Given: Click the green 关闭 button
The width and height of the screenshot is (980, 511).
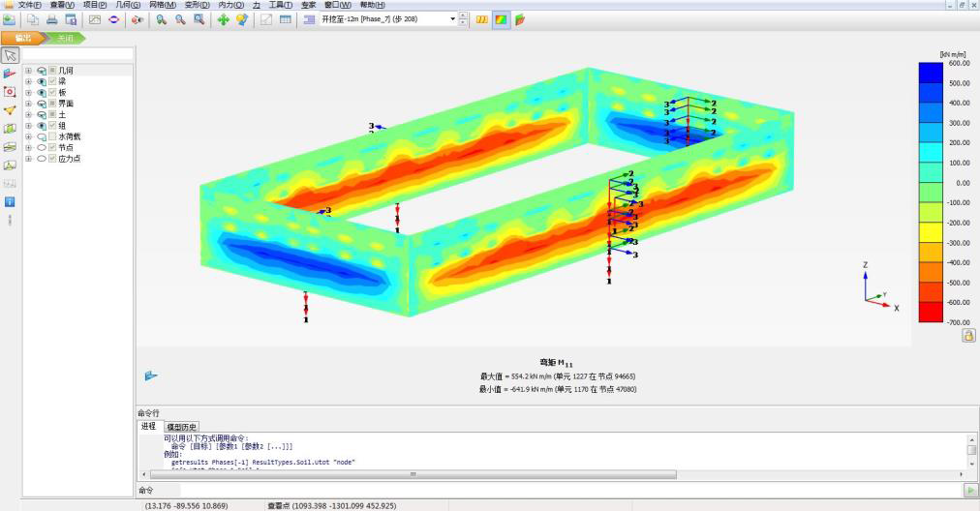Looking at the screenshot, I should pos(66,38).
